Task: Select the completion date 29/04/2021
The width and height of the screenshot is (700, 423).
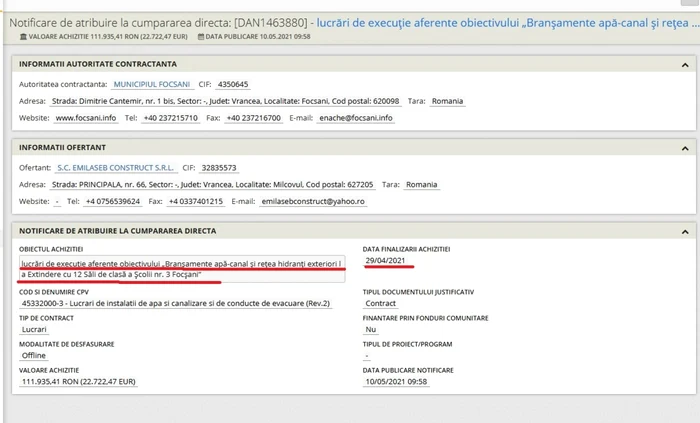Action: click(x=385, y=261)
